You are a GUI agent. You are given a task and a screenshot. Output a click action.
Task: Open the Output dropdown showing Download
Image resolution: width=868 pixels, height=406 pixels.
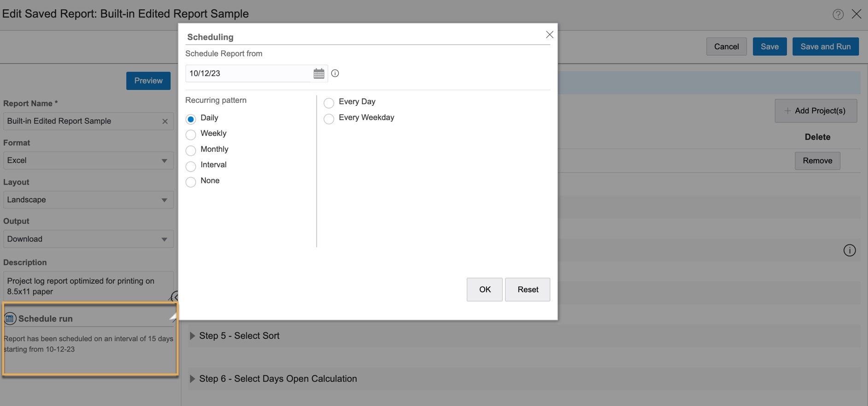(88, 239)
